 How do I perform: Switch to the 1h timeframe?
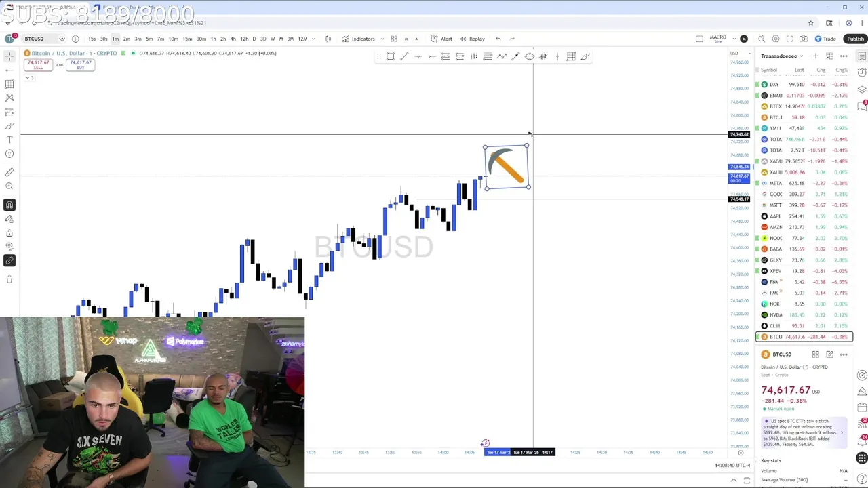coord(213,39)
